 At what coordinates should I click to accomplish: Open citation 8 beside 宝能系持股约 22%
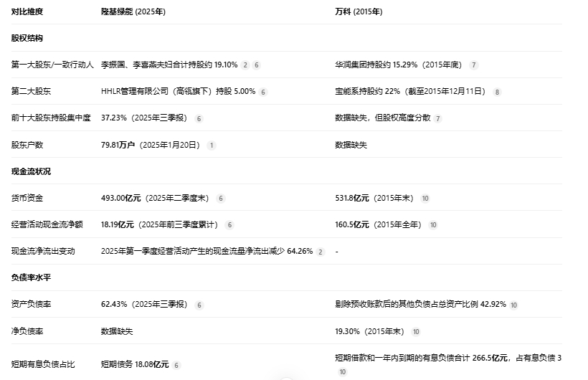(497, 92)
